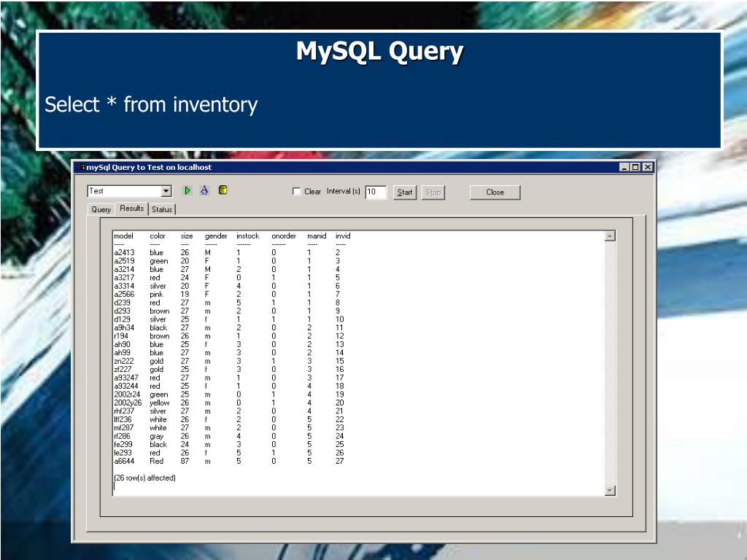The height and width of the screenshot is (560, 747).
Task: Click the "manid" column header
Action: (317, 236)
